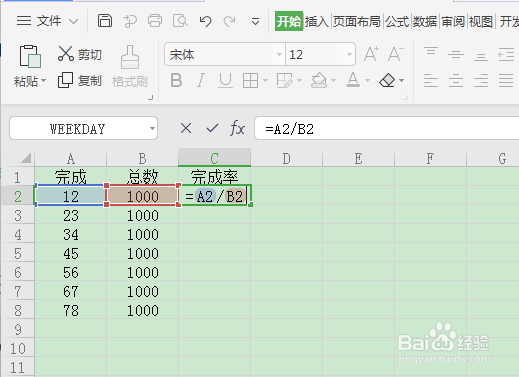Open the eraser clear dropdown arrow
Viewport: 519px width, 377px height.
click(x=401, y=80)
